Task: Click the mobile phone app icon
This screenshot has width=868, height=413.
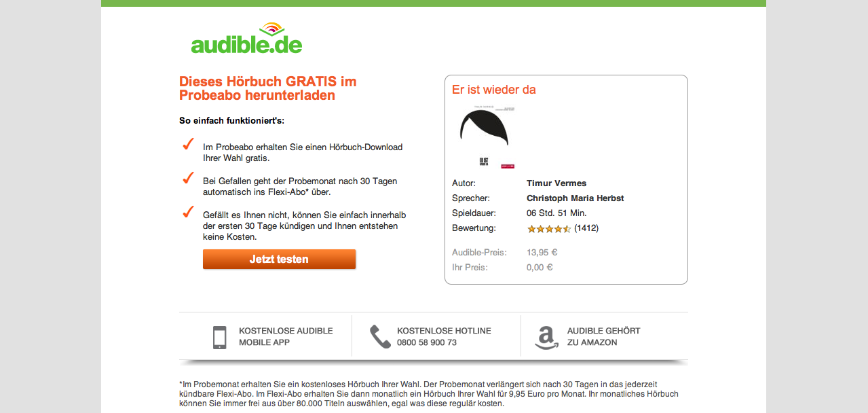Action: (219, 337)
